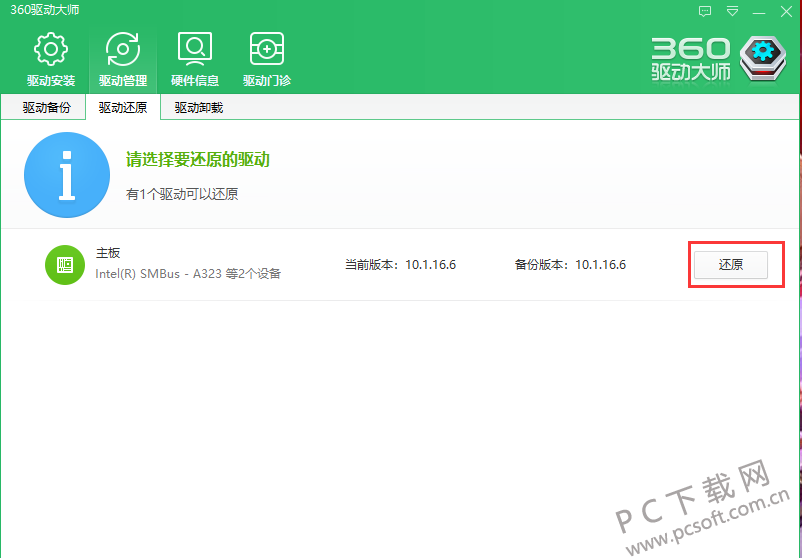The image size is (802, 558).
Task: Close the 360驱动大师 window
Action: [787, 11]
